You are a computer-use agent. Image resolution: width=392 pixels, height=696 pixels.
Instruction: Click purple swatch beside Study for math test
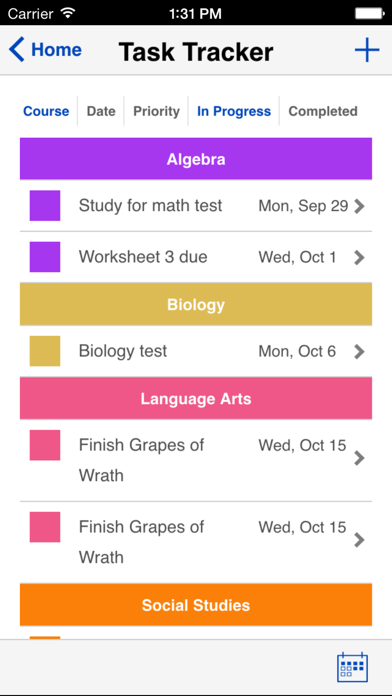click(45, 206)
